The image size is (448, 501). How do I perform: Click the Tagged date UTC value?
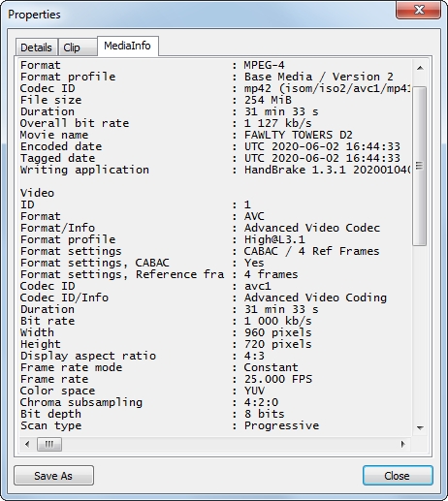[x=322, y=158]
